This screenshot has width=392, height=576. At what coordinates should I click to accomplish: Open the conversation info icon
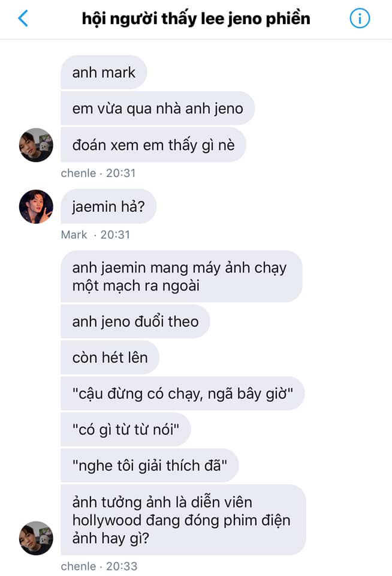pos(360,18)
